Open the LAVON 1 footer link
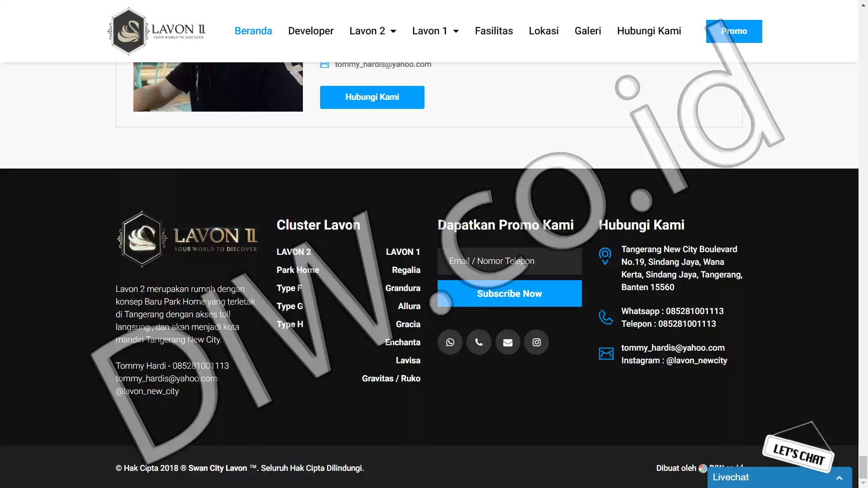Viewport: 868px width, 488px height. (x=403, y=252)
